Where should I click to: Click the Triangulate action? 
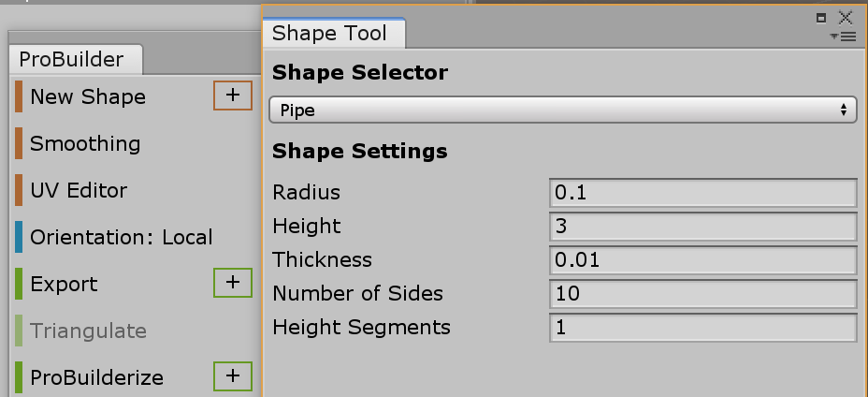click(x=88, y=331)
